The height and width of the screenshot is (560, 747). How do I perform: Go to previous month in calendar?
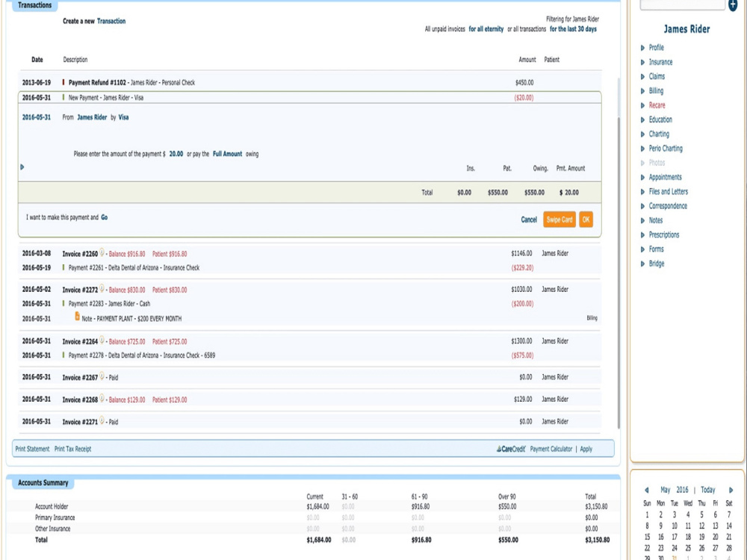[646, 490]
